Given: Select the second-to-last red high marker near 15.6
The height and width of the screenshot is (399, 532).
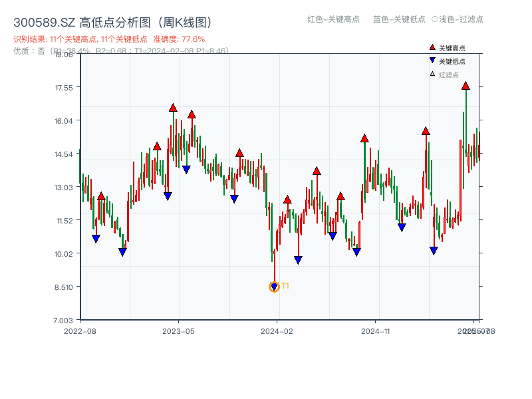Looking at the screenshot, I should [x=426, y=131].
